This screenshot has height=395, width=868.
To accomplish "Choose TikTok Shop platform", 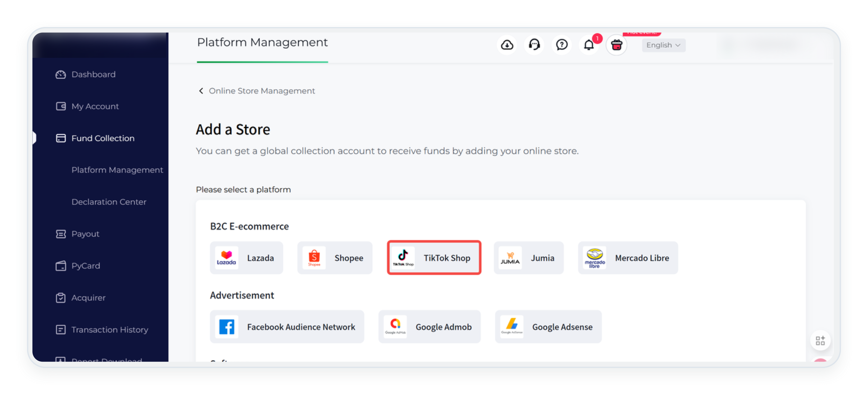I will tap(434, 258).
